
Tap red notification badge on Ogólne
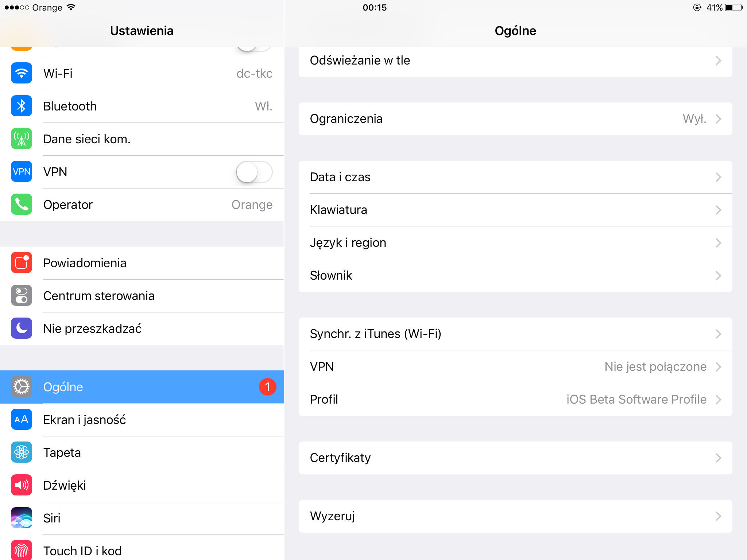[267, 387]
